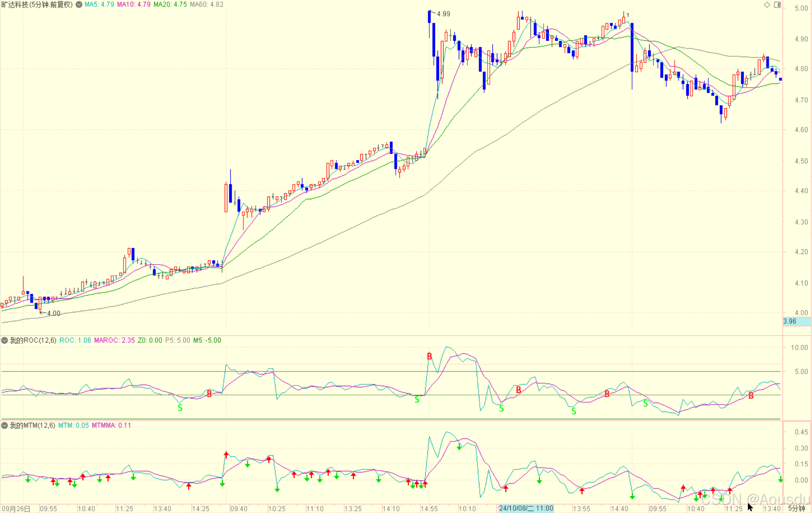
Task: Click the highlighted 24/10/08/二 11:00 time marker
Action: tap(526, 508)
